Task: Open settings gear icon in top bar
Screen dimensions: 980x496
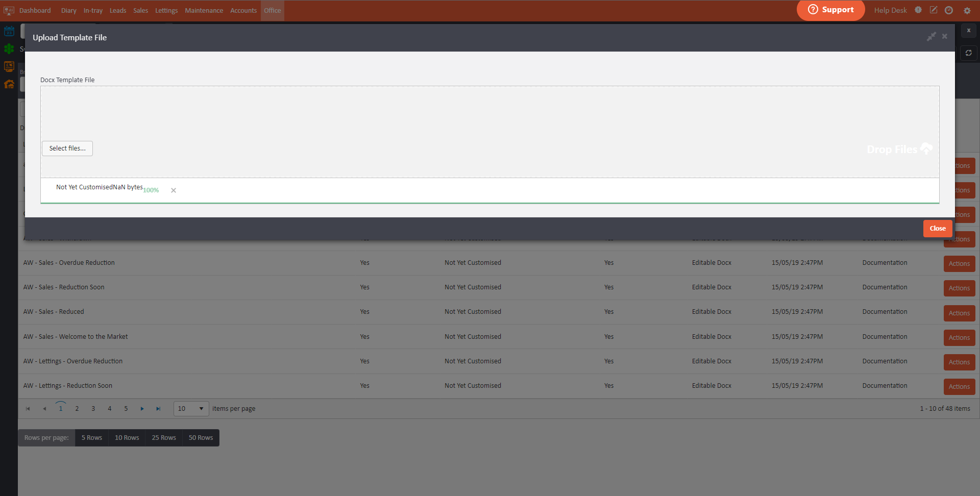Action: point(967,10)
